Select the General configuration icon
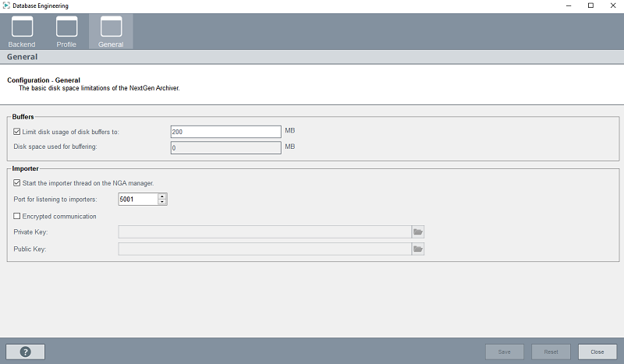Screen dimensions: 624x364 [x=111, y=28]
